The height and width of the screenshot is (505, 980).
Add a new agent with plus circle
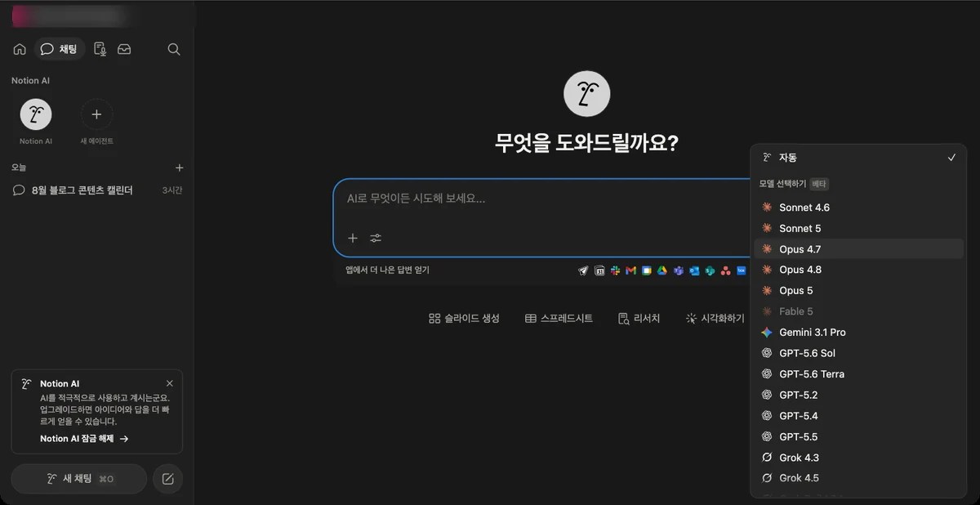pyautogui.click(x=96, y=115)
